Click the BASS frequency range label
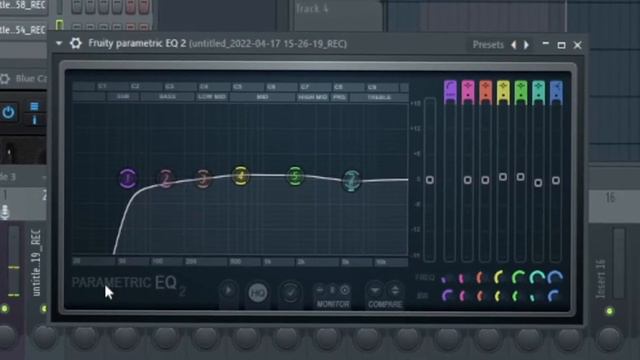 click(x=167, y=97)
